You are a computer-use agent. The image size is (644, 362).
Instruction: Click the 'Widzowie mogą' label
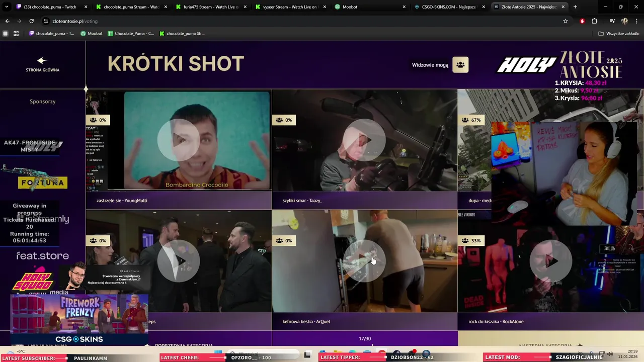pos(430,65)
